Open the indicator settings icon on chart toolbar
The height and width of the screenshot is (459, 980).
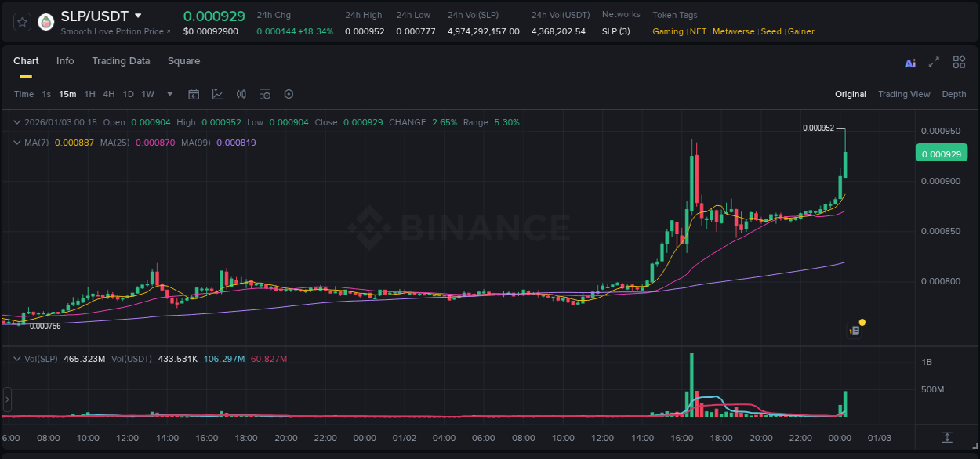point(265,94)
